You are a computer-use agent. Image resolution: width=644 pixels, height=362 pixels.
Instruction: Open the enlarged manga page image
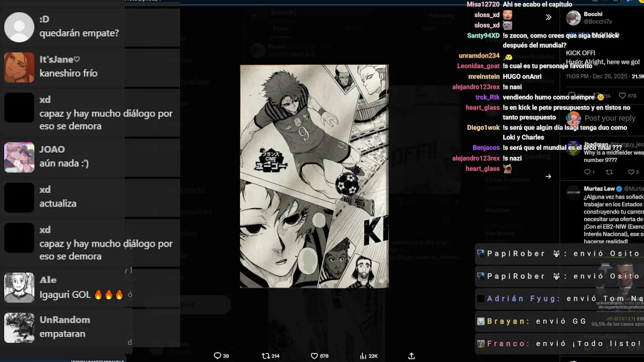314,176
